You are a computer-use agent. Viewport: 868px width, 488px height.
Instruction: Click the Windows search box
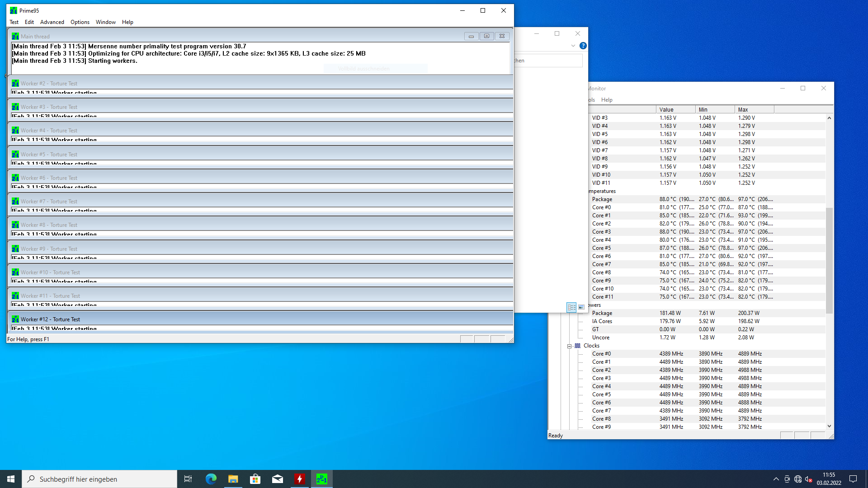(x=99, y=479)
